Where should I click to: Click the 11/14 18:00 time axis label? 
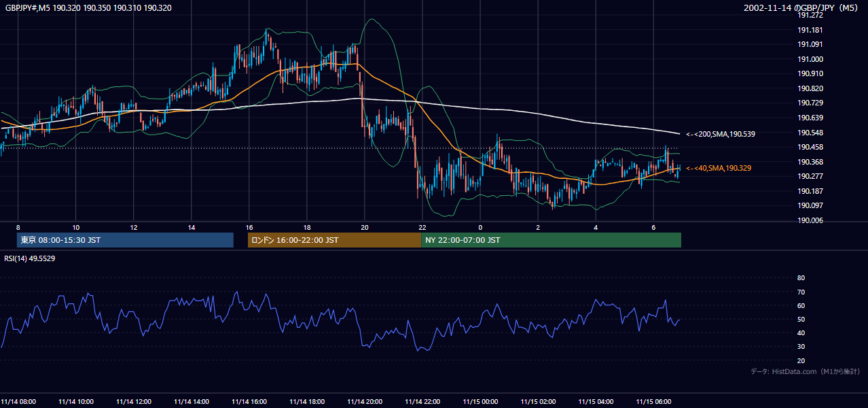(x=307, y=401)
